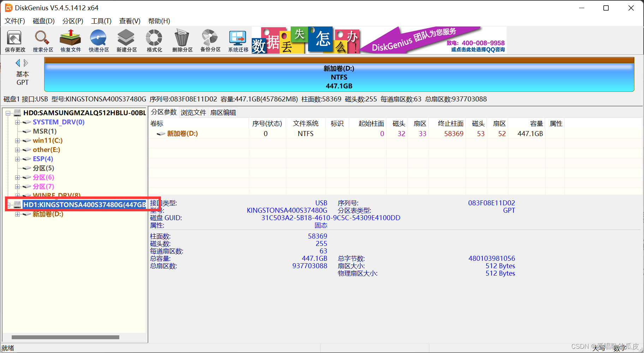Select the HD0:SAMSUNGMZALQ512HBLU tree entry
Screen dimensions: 644x353
(x=85, y=113)
